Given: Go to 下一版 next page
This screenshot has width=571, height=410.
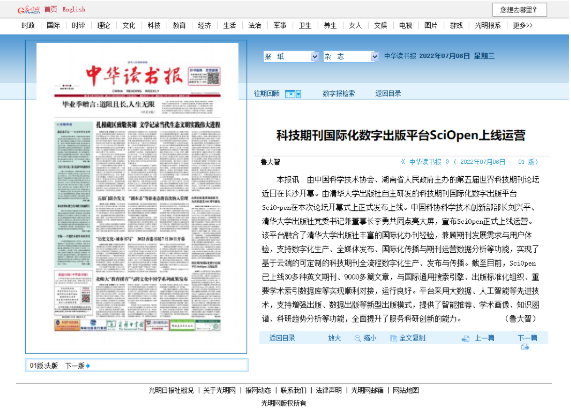Looking at the screenshot, I should (x=75, y=366).
